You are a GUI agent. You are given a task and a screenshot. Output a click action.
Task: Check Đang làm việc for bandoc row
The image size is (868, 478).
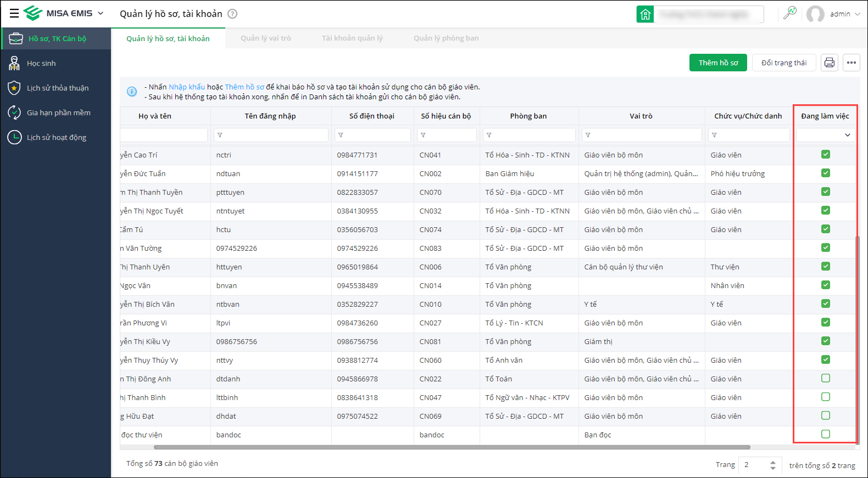point(825,435)
